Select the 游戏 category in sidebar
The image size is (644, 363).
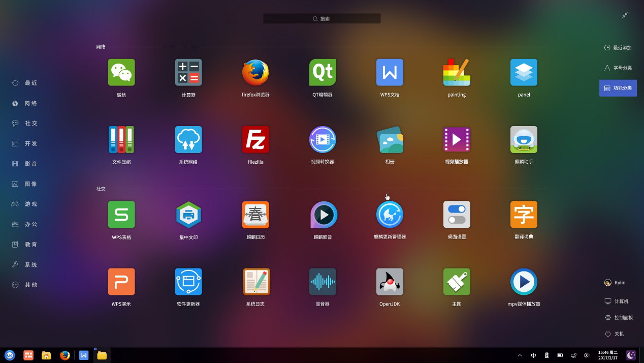coord(30,204)
